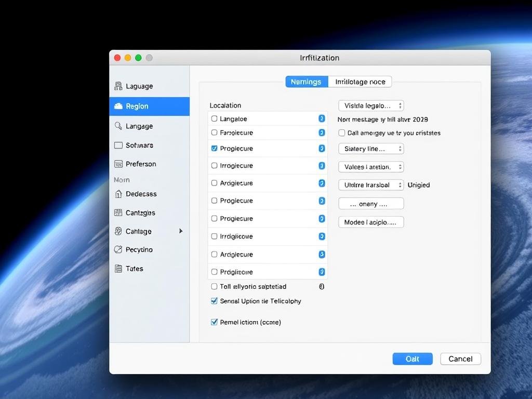
Task: Enable the Langatoe checkbox
Action: coord(214,118)
